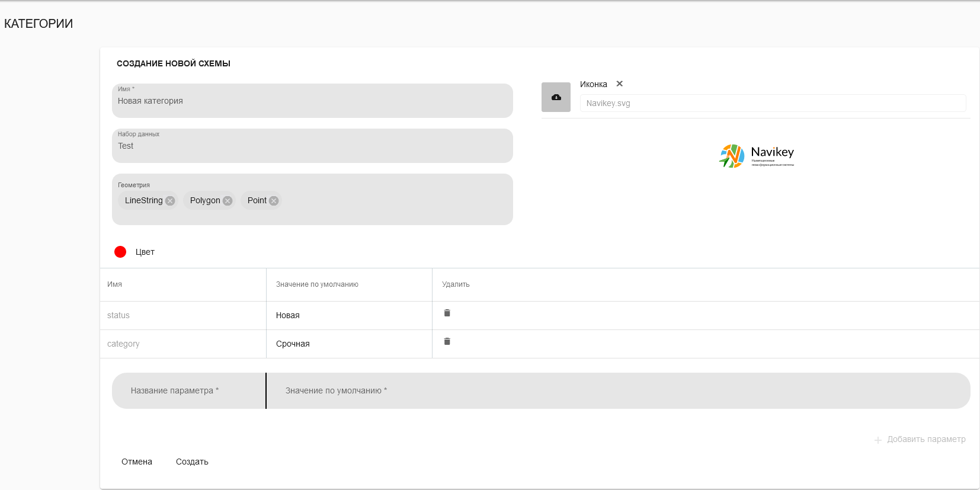Open the Набор данных dropdown
The height and width of the screenshot is (490, 980).
(312, 146)
